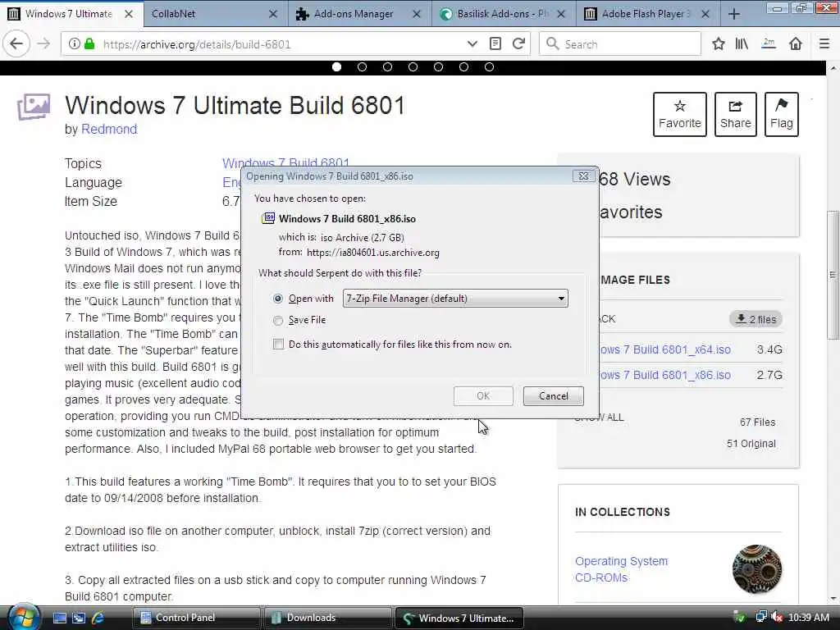Click Switch between windows quick launch icon
This screenshot has width=840, height=630.
[79, 618]
